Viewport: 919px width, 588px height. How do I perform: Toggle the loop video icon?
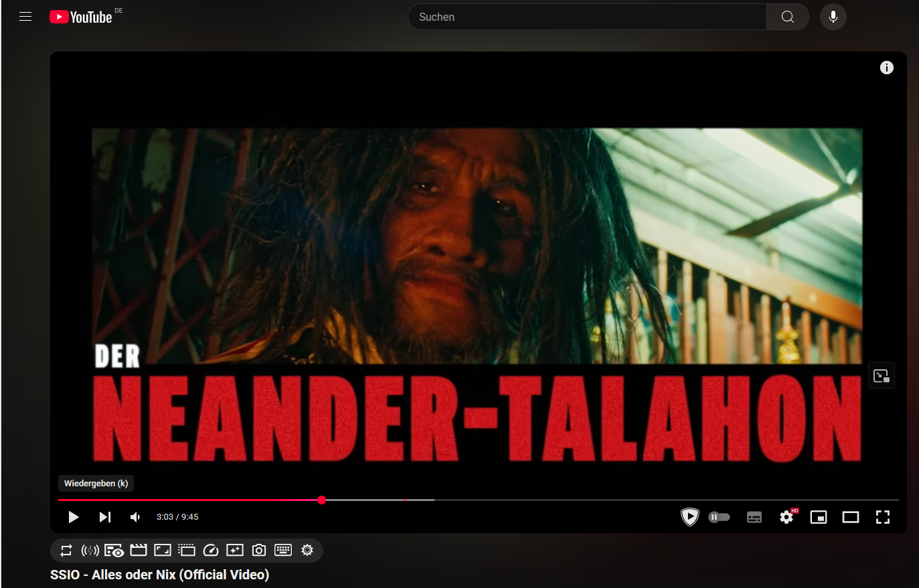[66, 551]
